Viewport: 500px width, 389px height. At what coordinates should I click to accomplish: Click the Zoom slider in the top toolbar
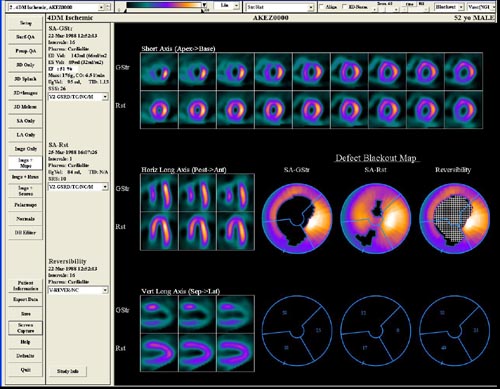(x=387, y=9)
